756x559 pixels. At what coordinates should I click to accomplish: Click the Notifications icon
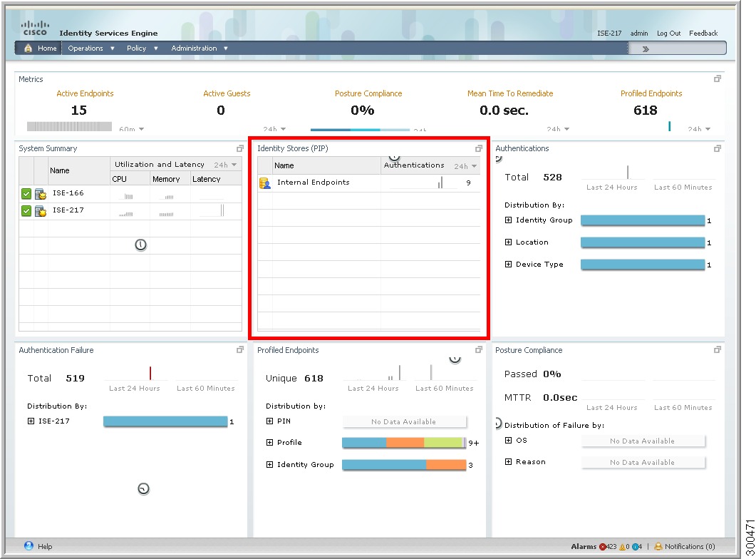coord(658,546)
